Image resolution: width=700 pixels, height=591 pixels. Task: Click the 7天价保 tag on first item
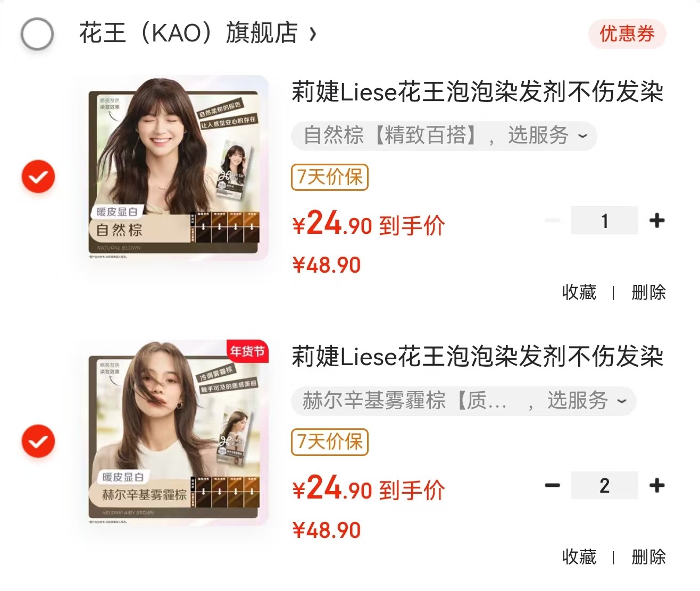[330, 177]
